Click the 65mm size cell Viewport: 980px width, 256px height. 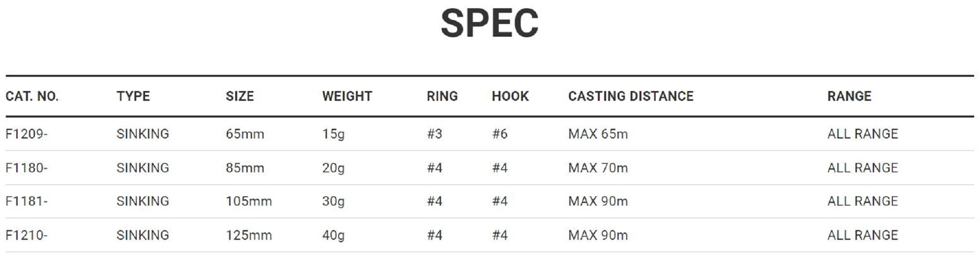[245, 134]
